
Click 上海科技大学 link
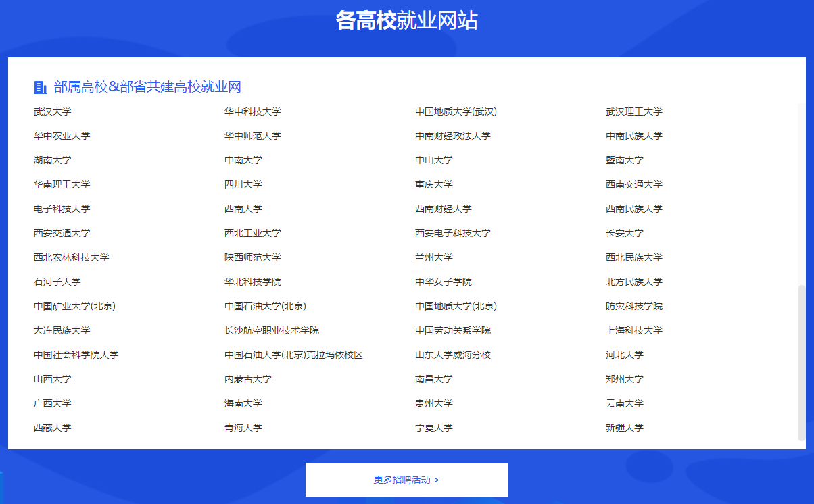tap(634, 330)
